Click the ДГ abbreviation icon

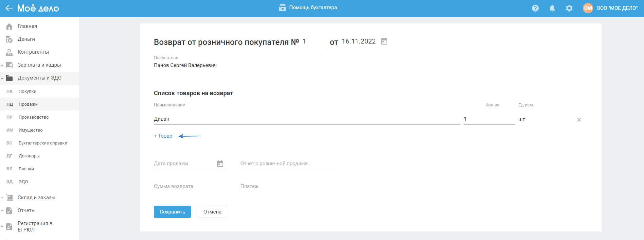(x=9, y=156)
